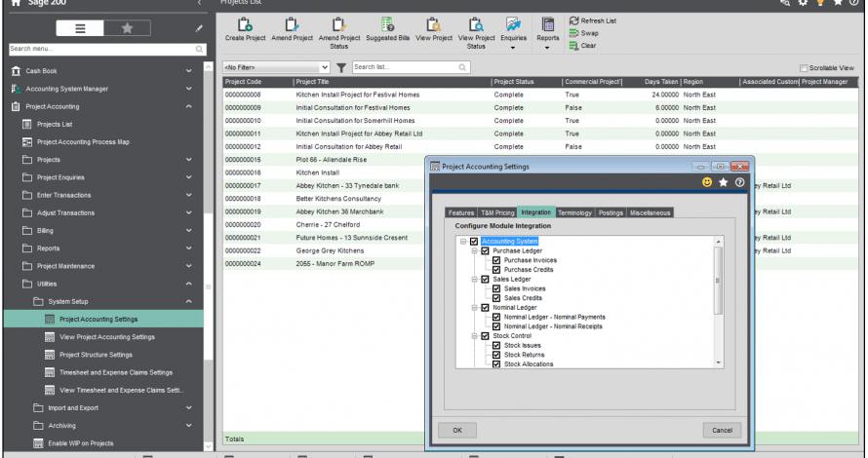Collapse the System Setup folder
The height and width of the screenshot is (458, 868).
point(189,301)
